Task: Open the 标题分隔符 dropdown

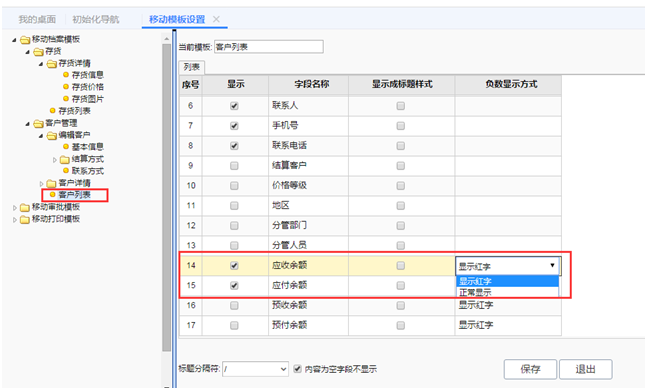Action: 255,369
